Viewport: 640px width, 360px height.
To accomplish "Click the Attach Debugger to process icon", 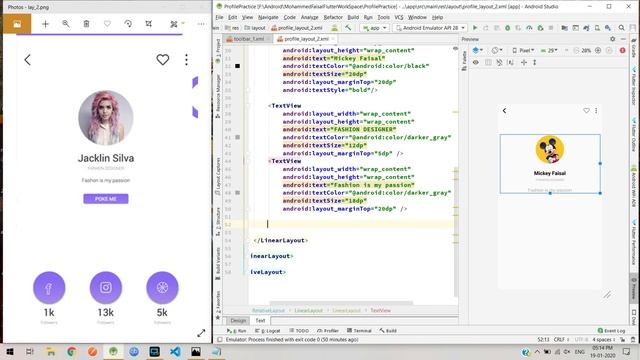I will tap(540, 28).
